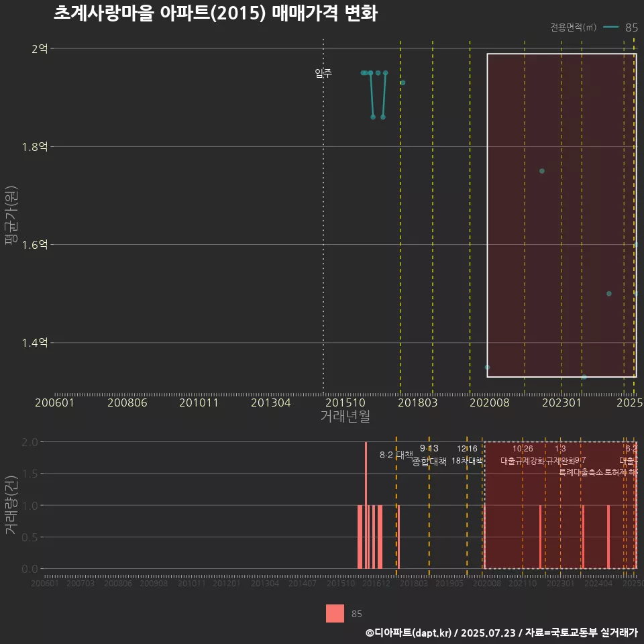Click the 평균가(원) axis title
The width and height of the screenshot is (644, 644).
11,215
